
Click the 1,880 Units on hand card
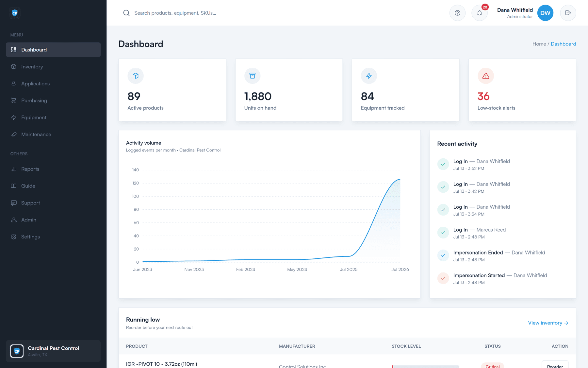[289, 90]
